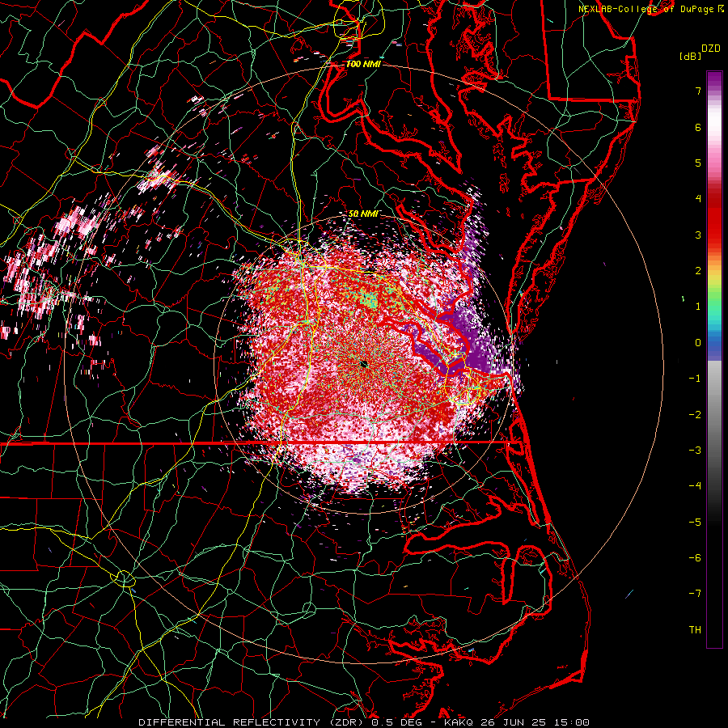Click 0.5 DEG in the bottom caption

tap(398, 722)
